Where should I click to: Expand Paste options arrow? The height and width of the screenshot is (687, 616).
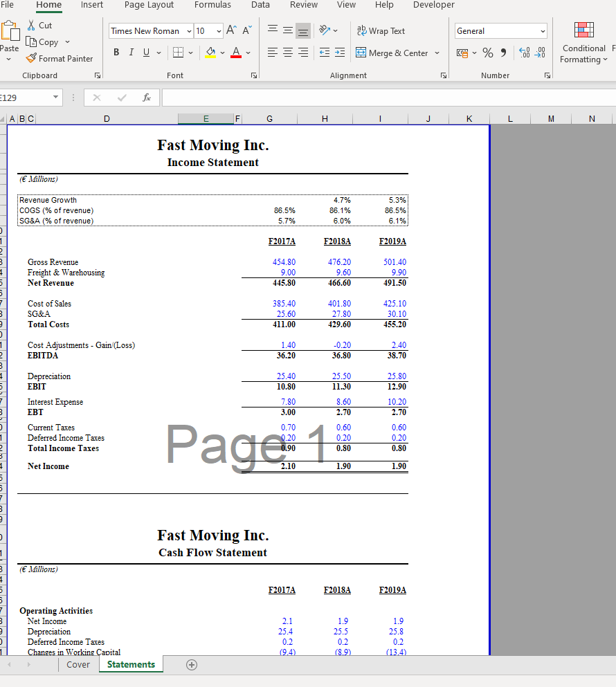point(9,59)
